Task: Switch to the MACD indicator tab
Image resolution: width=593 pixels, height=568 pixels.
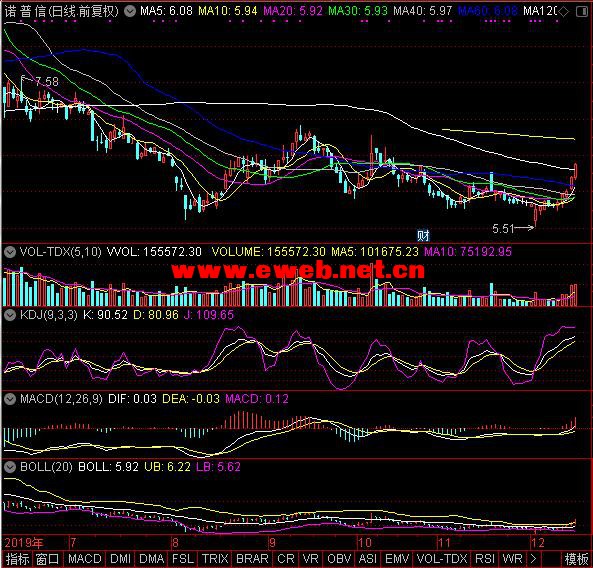Action: click(85, 559)
